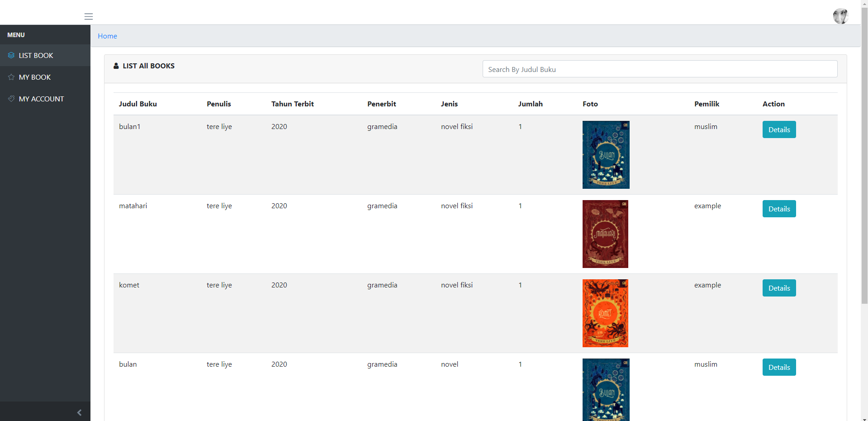The width and height of the screenshot is (868, 421).
Task: Click the LIST BOOK layers icon
Action: tap(11, 55)
